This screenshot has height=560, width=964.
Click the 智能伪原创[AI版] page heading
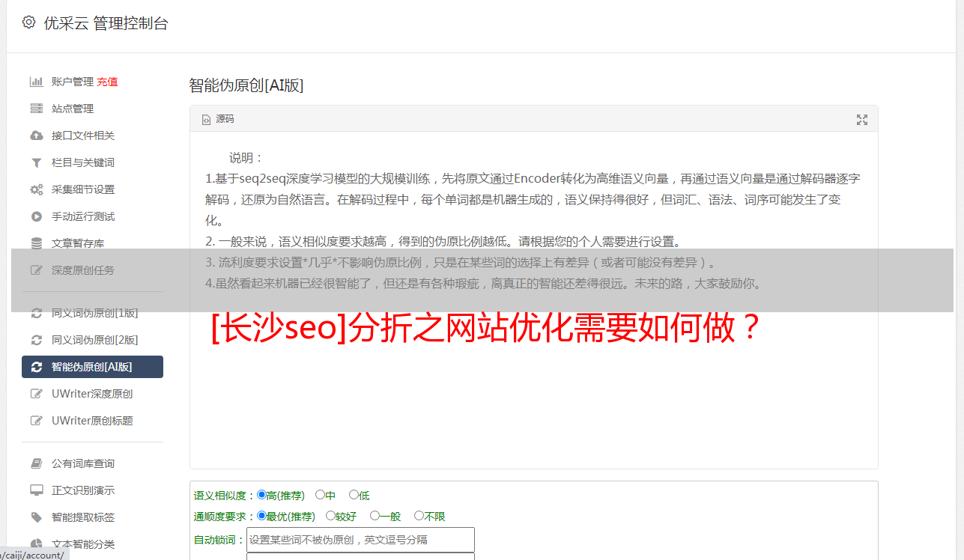pos(246,85)
